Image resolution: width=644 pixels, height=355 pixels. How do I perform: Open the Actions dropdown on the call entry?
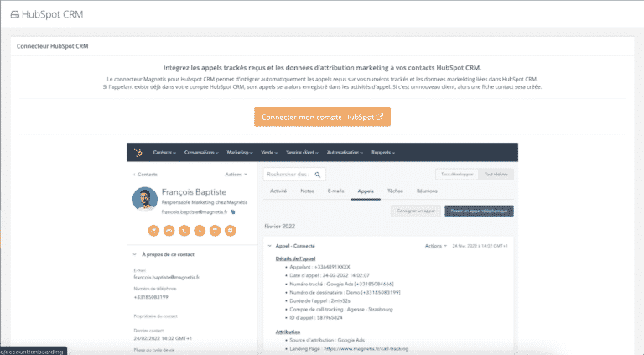(436, 246)
